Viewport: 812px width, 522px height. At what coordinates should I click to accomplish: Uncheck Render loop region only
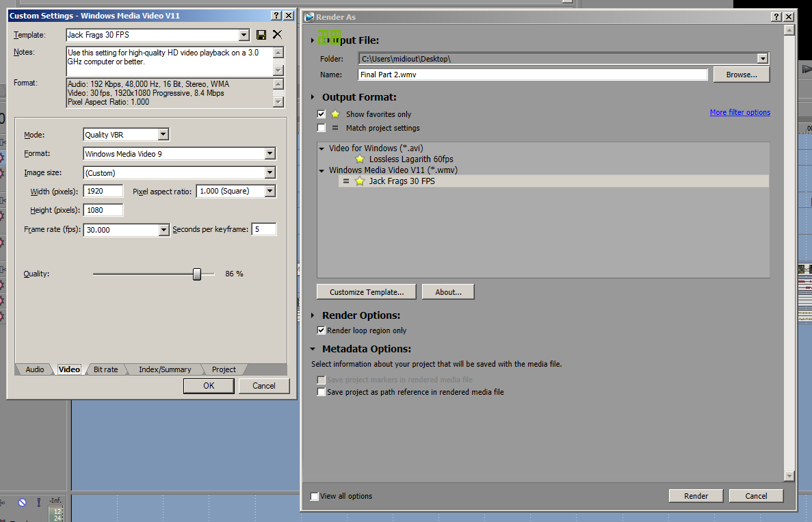click(x=321, y=330)
